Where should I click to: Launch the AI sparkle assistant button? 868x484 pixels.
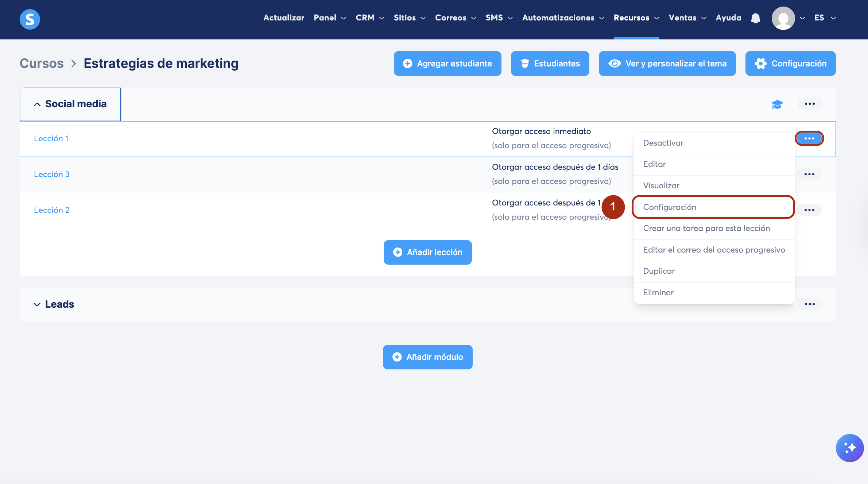[x=849, y=448]
